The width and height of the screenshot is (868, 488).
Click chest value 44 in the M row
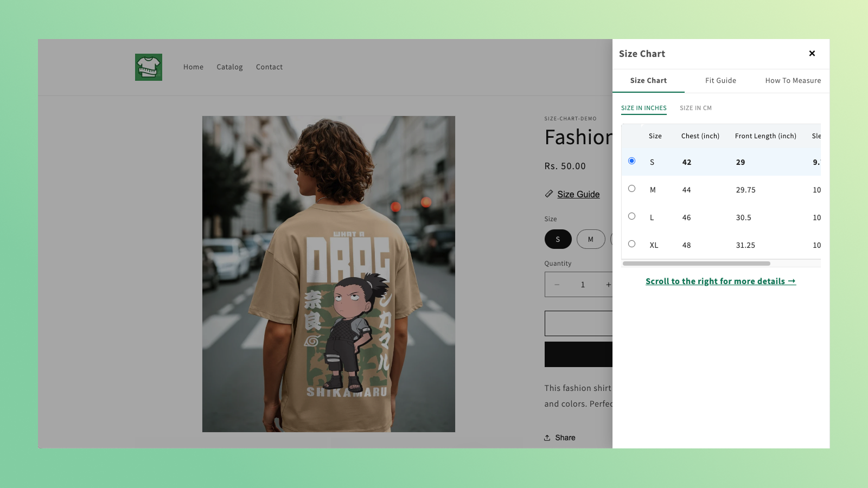(686, 190)
